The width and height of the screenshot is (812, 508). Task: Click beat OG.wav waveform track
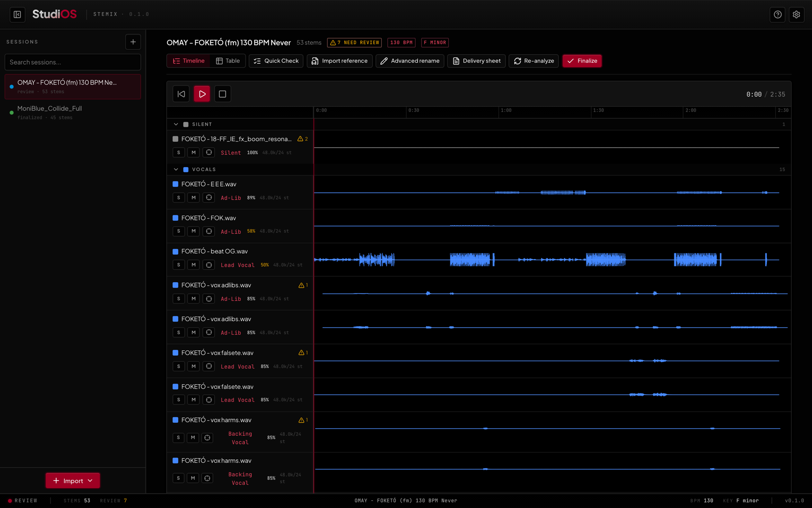[552, 260]
